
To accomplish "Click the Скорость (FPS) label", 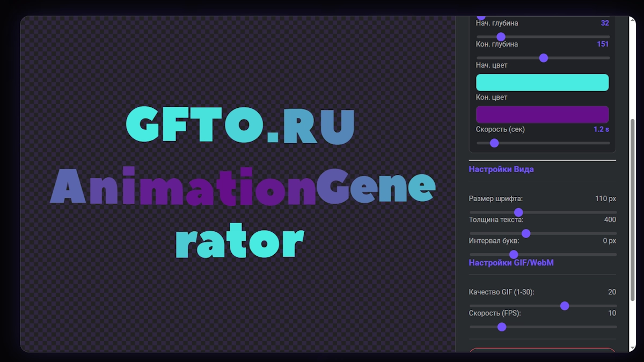I will 495,313.
